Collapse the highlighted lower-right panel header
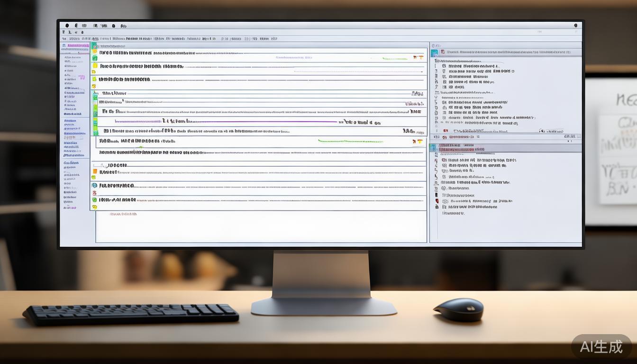Viewport: 637px width, 364px height. [x=462, y=148]
